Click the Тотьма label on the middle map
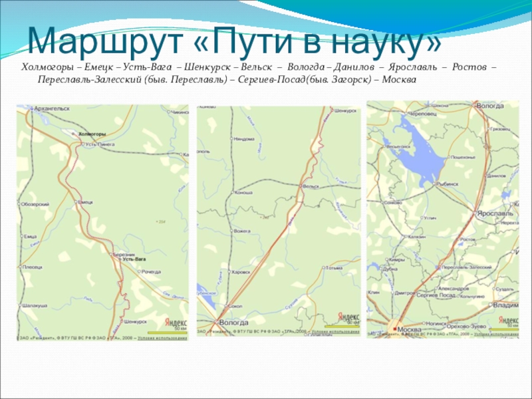Viewport: 532px width, 399px height. (334, 268)
